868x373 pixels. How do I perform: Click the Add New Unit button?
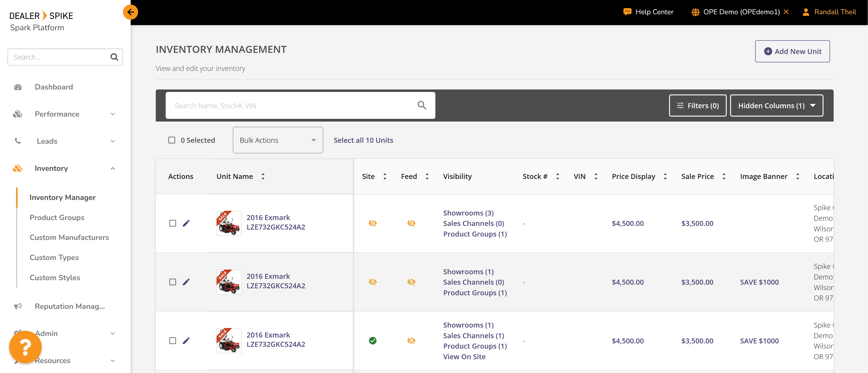pos(792,51)
